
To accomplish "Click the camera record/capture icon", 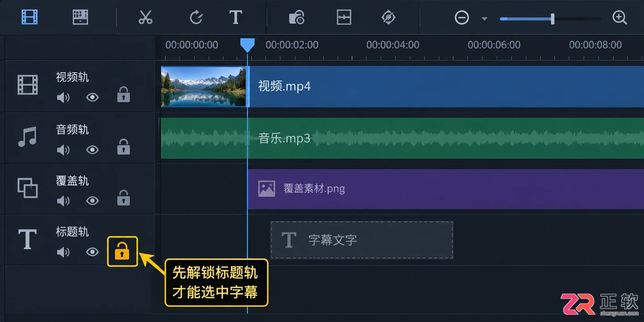I will (297, 17).
